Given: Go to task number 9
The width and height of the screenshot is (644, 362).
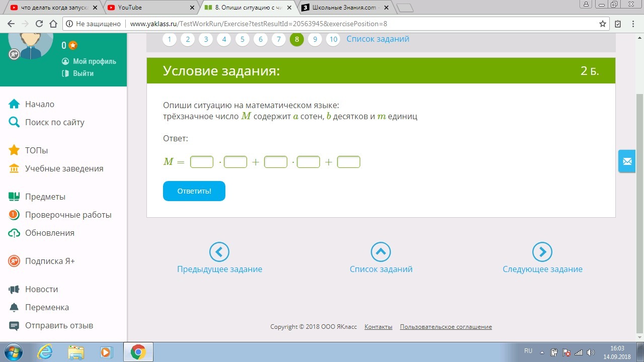Looking at the screenshot, I should 315,39.
